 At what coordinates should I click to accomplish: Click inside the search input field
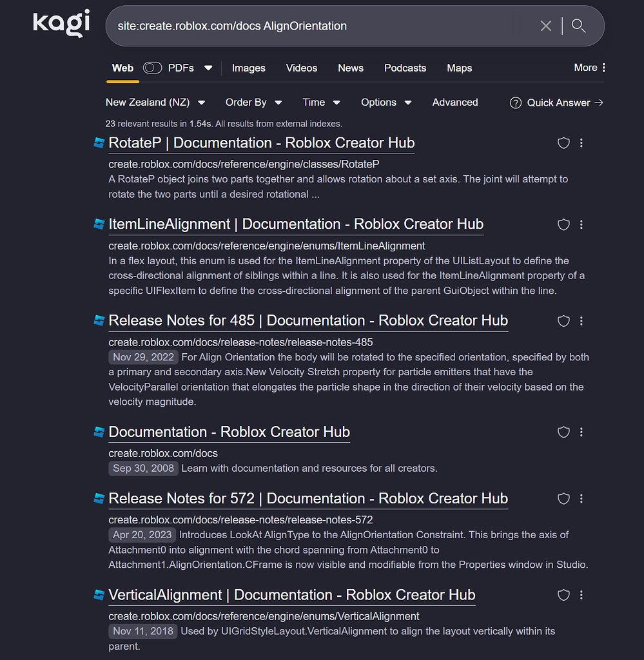coord(322,26)
